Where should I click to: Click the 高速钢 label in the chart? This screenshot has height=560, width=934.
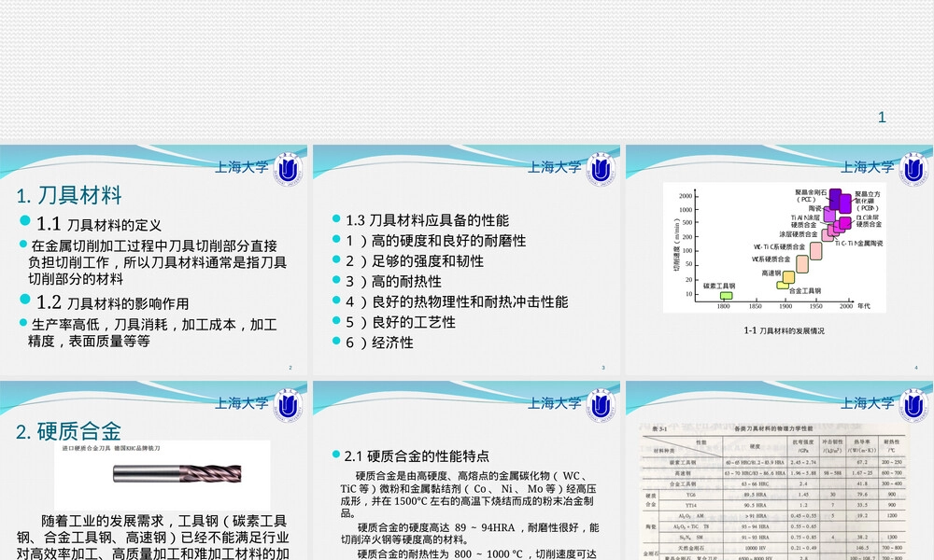pyautogui.click(x=771, y=273)
